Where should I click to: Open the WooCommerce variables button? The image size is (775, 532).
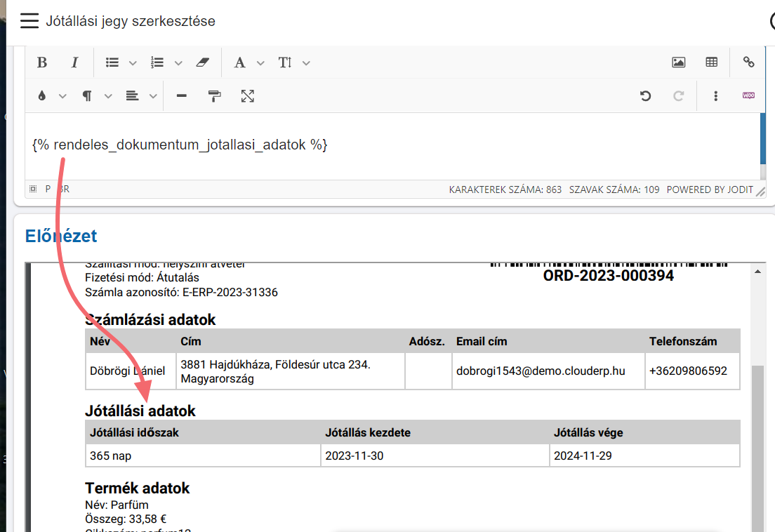749,96
